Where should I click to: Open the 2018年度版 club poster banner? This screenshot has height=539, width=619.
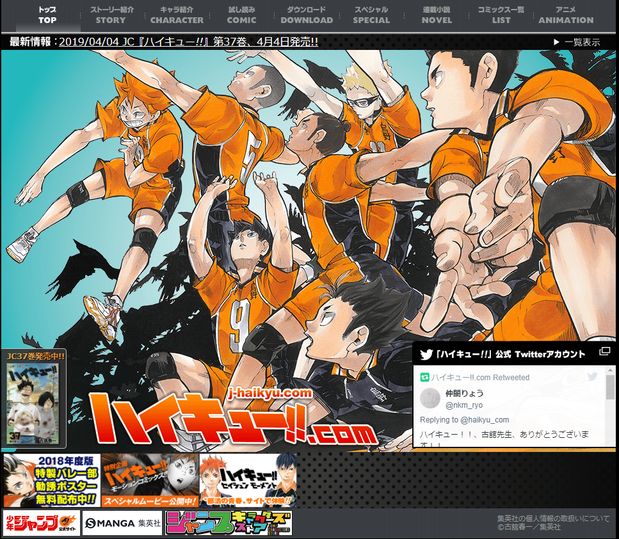tap(51, 480)
